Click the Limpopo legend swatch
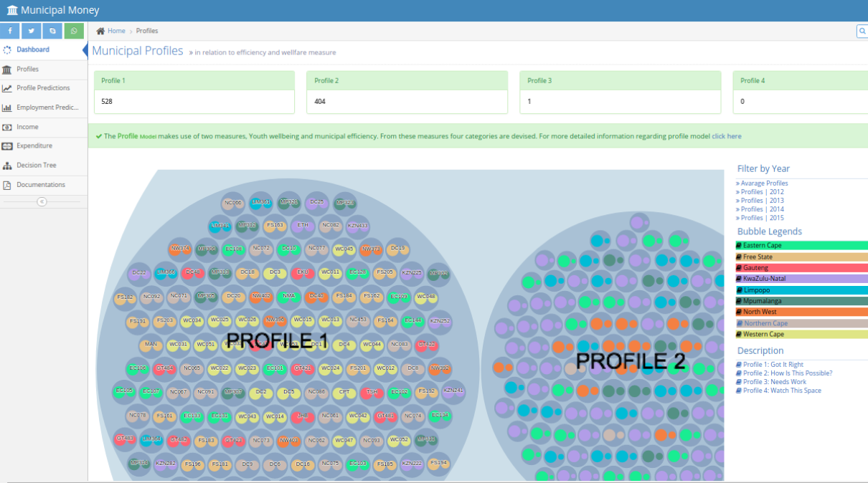868x483 pixels. point(802,290)
